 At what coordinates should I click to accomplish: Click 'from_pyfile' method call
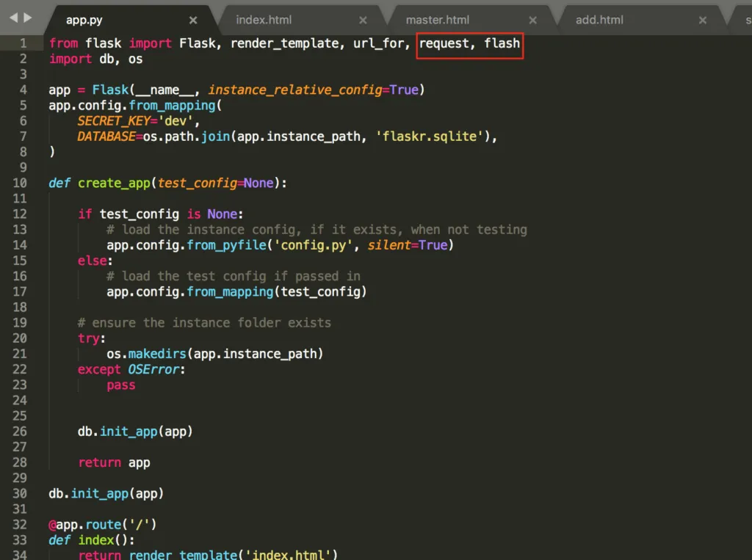[226, 245]
